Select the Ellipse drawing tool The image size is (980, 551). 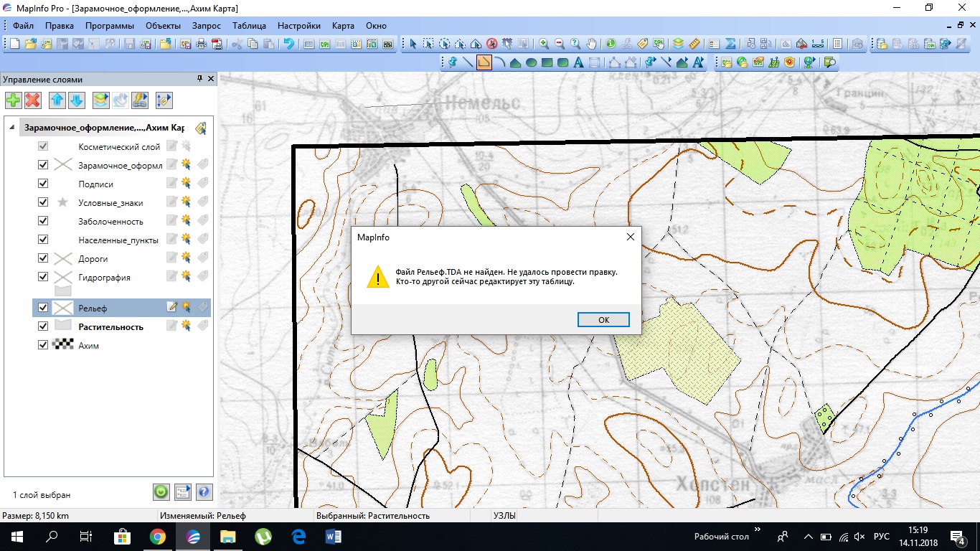point(531,62)
